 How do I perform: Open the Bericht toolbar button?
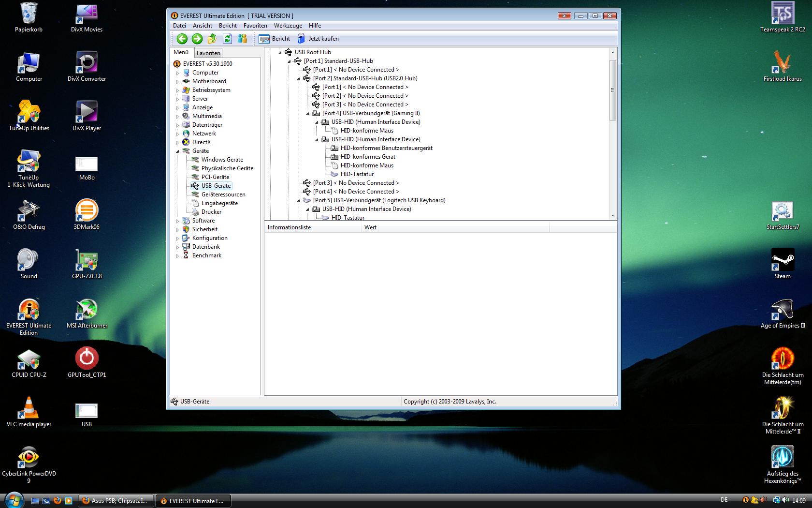coord(275,39)
